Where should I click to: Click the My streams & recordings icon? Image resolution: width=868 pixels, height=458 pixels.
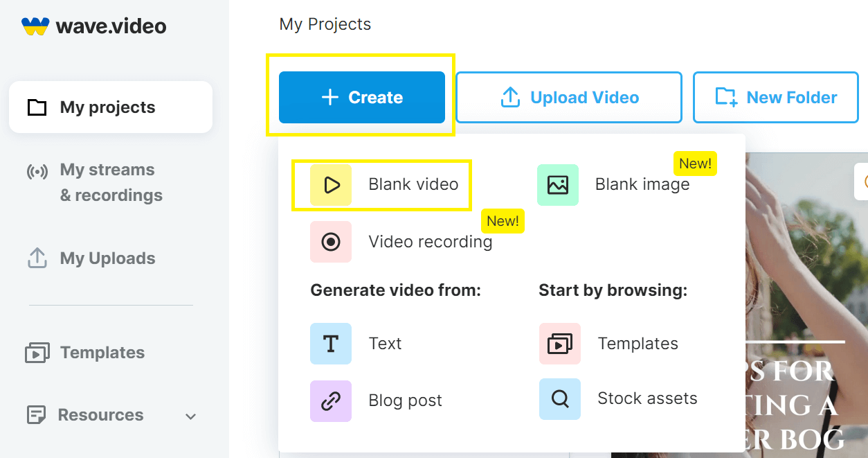[x=37, y=171]
